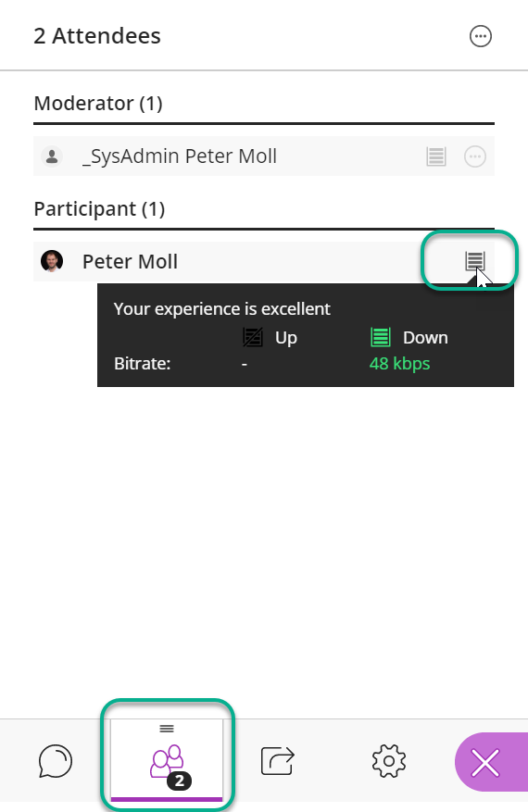The width and height of the screenshot is (528, 812).
Task: Click the green Down bitrate icon
Action: click(381, 338)
